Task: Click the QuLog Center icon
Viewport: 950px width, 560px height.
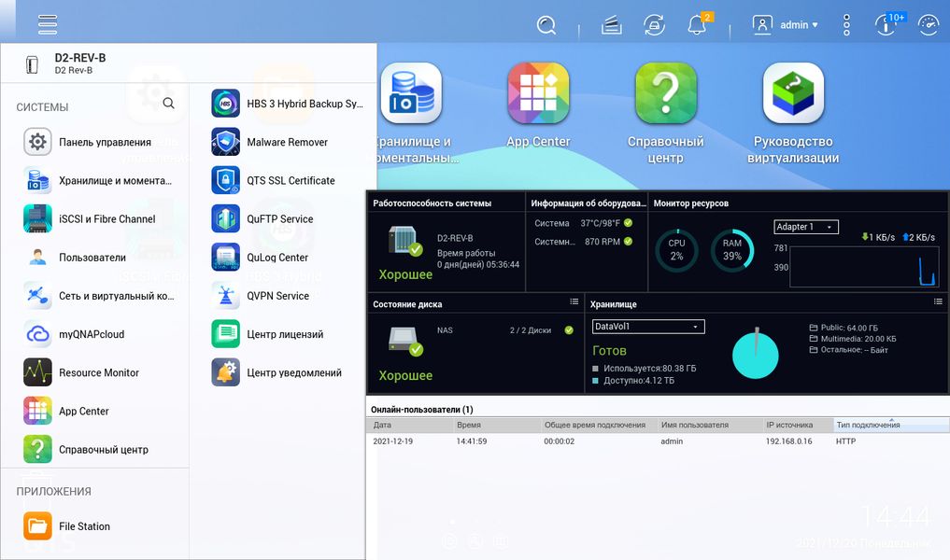Action: (x=225, y=258)
